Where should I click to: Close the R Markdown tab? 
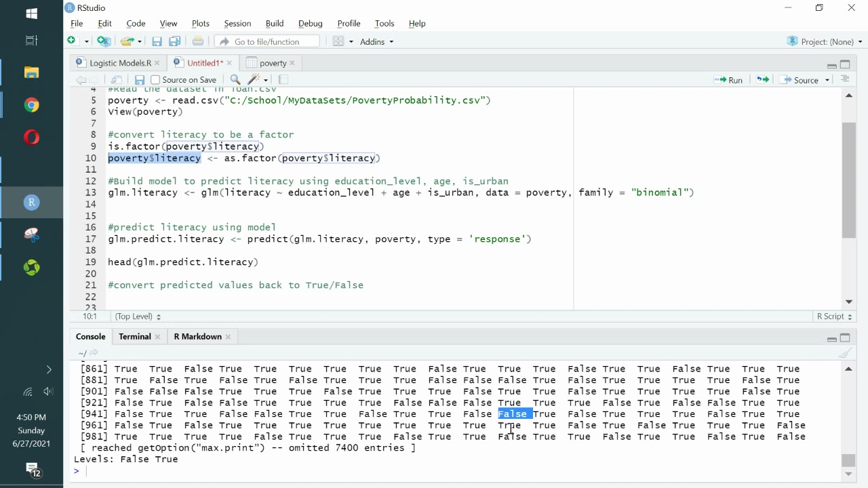pos(228,337)
